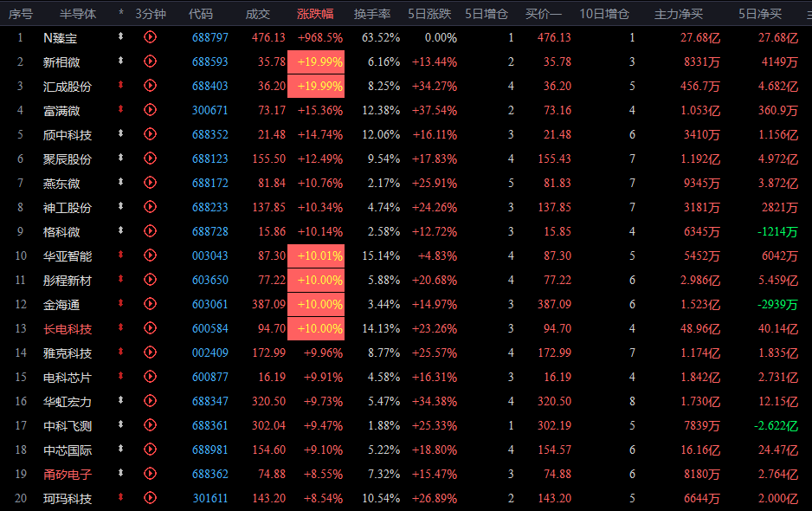
Task: Open 3-minute chart icon for 神工股份
Action: tap(150, 207)
